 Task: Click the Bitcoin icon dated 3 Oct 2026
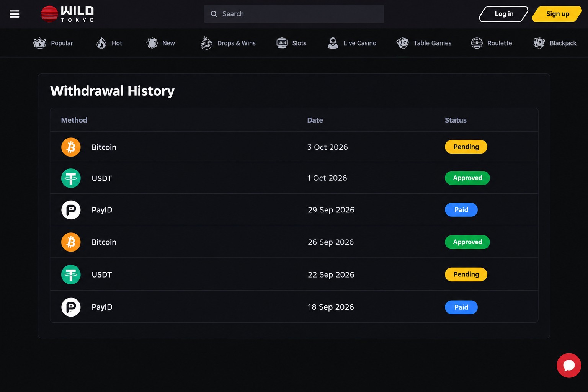[71, 147]
